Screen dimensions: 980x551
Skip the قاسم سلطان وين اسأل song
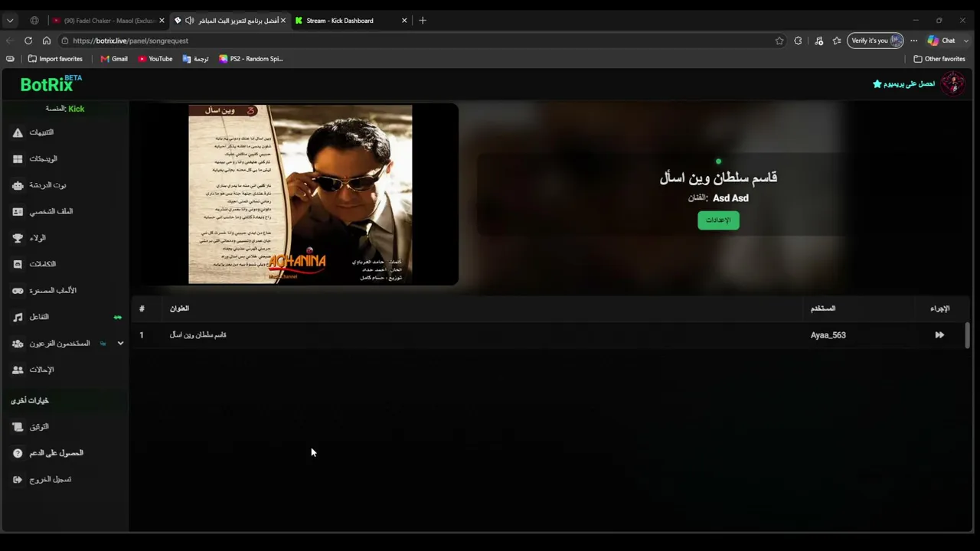coord(939,335)
